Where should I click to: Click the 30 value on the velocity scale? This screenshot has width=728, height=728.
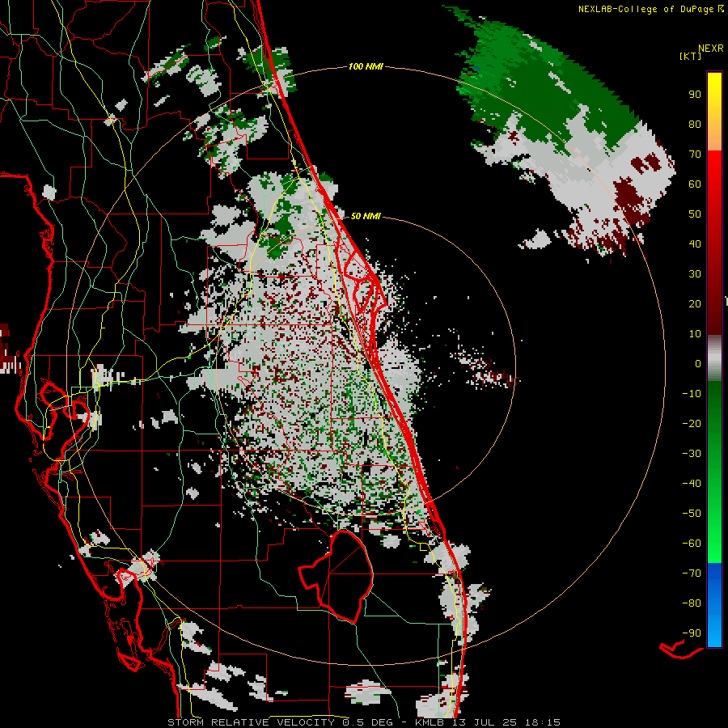(x=695, y=274)
